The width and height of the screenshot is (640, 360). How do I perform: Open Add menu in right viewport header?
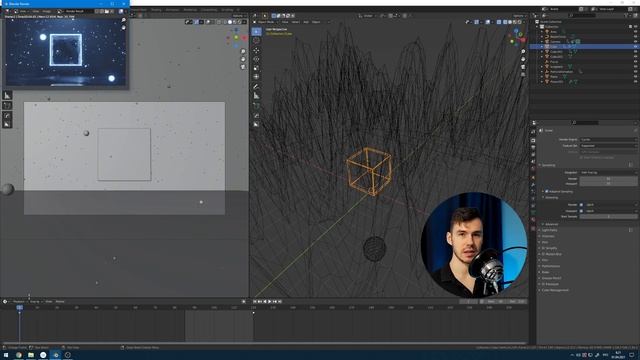[306, 22]
